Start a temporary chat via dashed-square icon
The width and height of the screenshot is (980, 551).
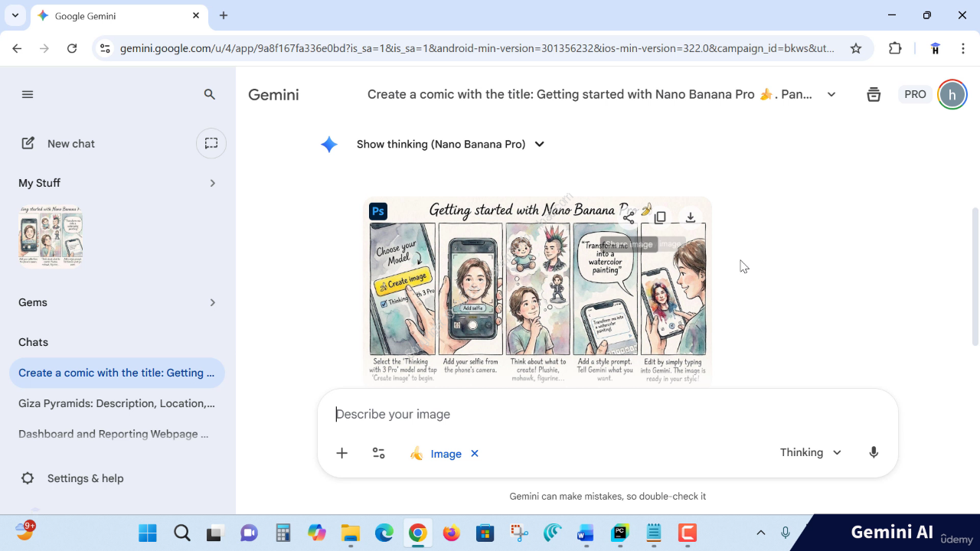click(x=211, y=143)
